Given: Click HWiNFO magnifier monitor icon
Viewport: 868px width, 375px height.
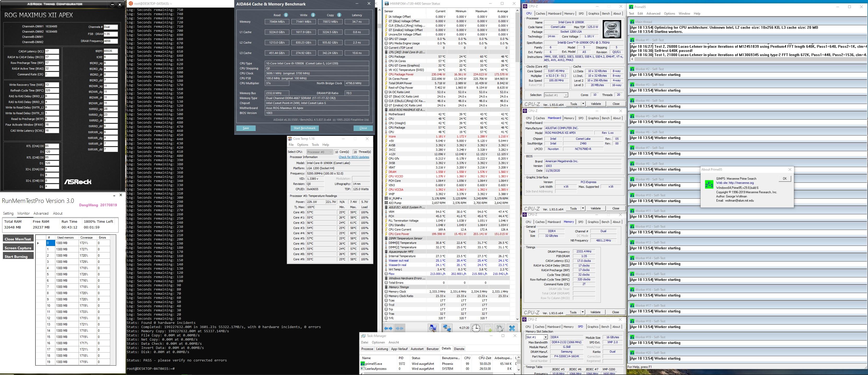Looking at the screenshot, I should 433,328.
